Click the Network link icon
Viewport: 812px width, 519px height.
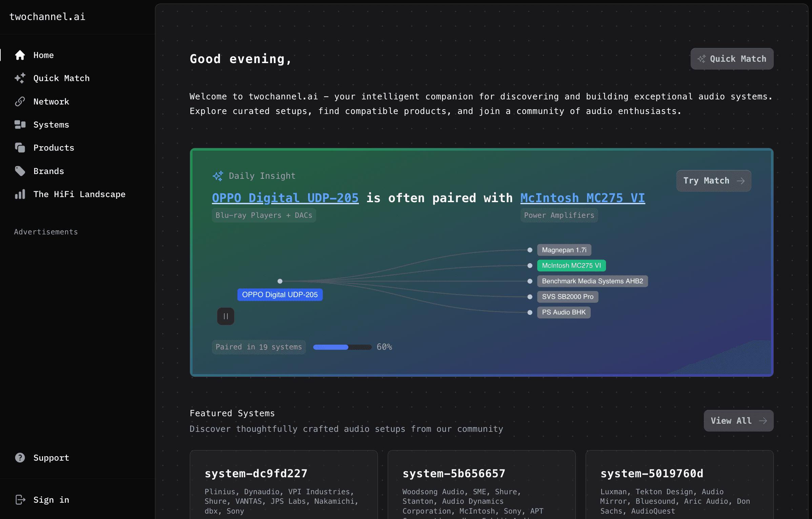(x=20, y=101)
